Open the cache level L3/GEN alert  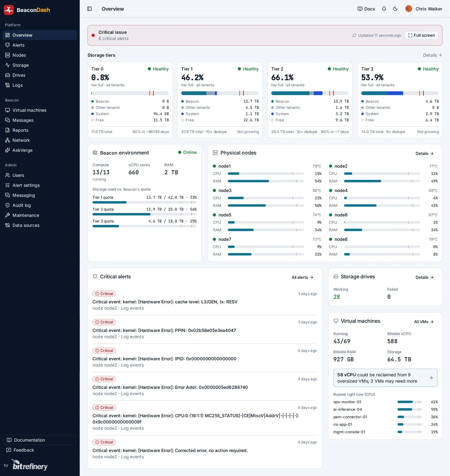pos(165,302)
